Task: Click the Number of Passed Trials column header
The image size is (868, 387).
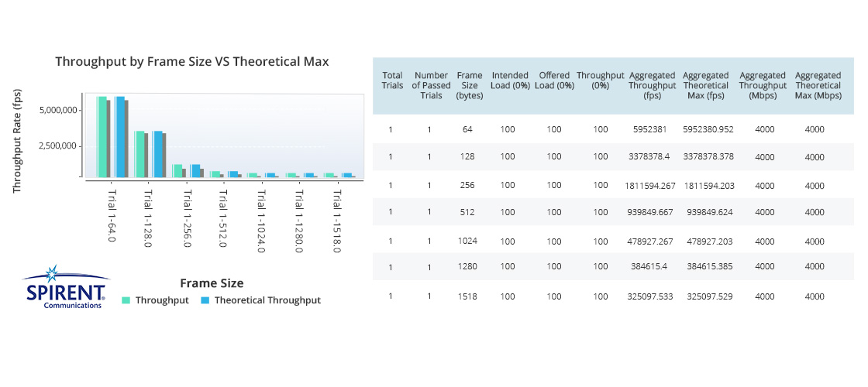Action: click(431, 85)
